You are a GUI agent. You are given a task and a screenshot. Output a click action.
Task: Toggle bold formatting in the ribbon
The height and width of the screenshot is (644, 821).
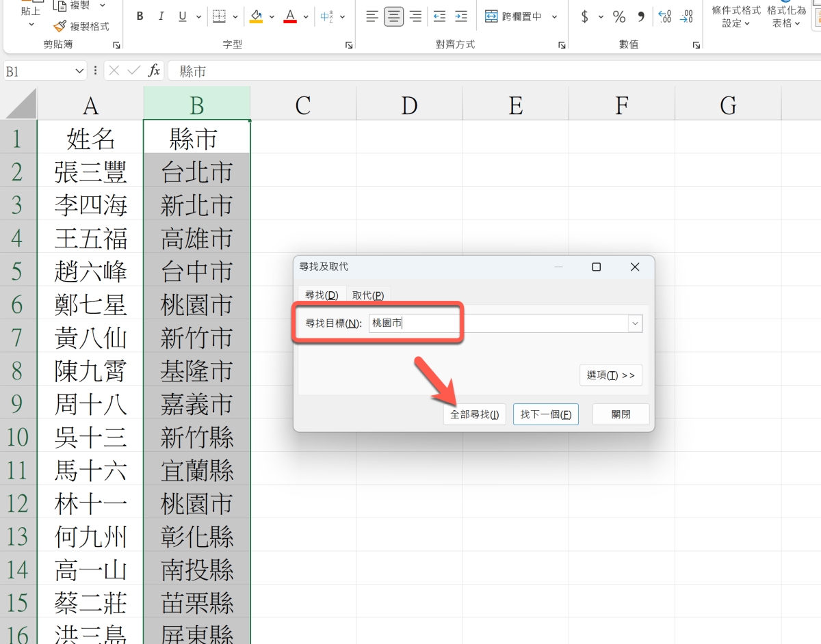140,16
